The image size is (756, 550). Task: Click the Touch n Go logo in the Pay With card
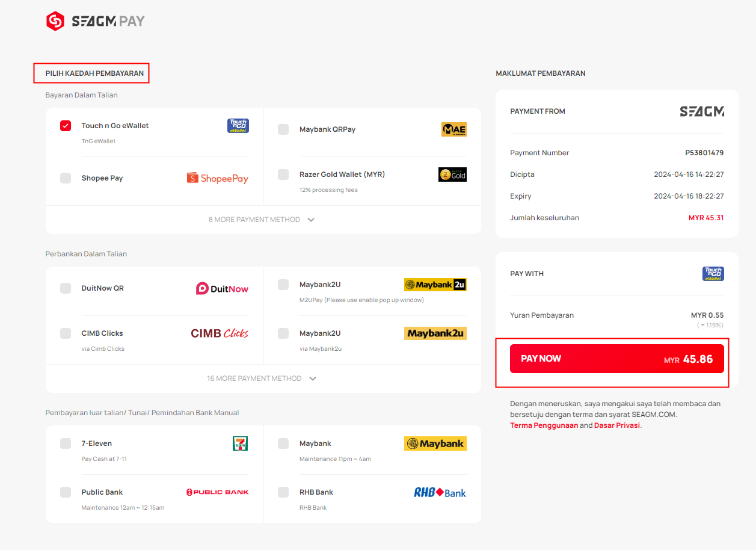click(713, 274)
